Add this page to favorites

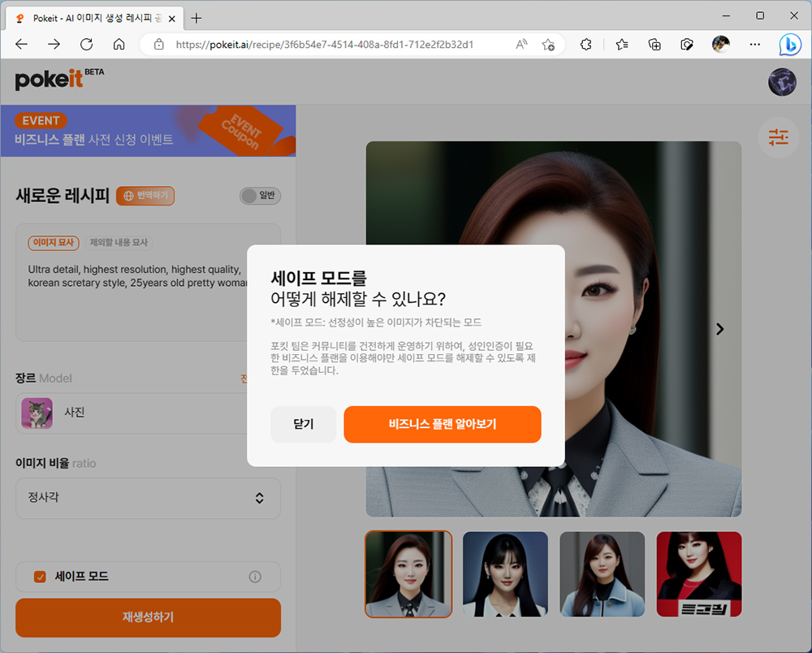pos(548,45)
